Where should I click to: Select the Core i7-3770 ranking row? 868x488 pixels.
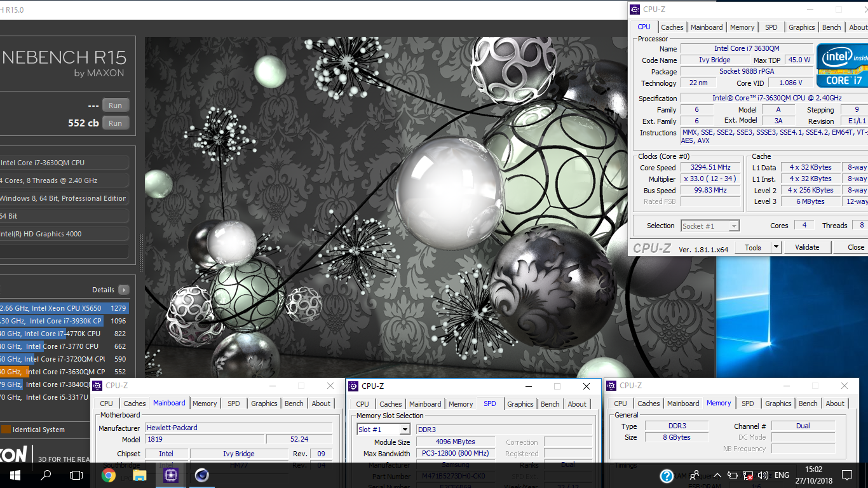click(64, 346)
